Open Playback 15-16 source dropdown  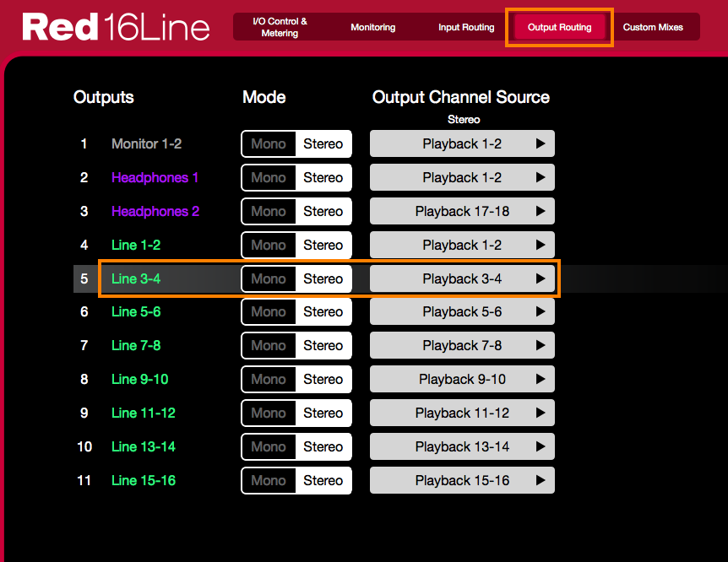(x=462, y=480)
